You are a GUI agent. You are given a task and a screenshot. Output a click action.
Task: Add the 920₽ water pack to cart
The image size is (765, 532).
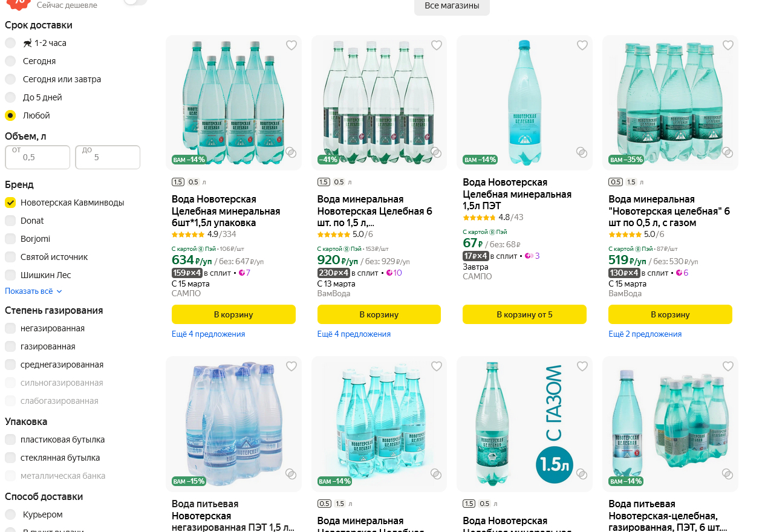point(379,314)
